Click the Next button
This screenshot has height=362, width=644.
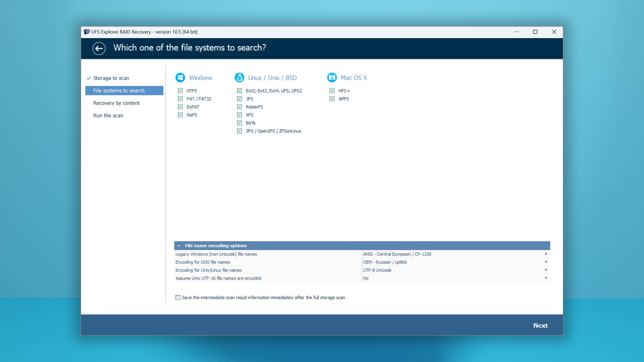point(540,325)
